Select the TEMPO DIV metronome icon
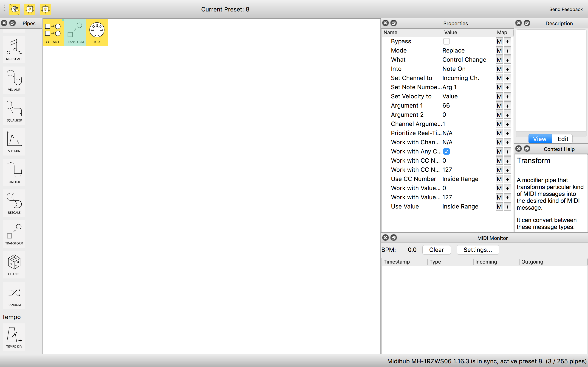 pyautogui.click(x=14, y=337)
